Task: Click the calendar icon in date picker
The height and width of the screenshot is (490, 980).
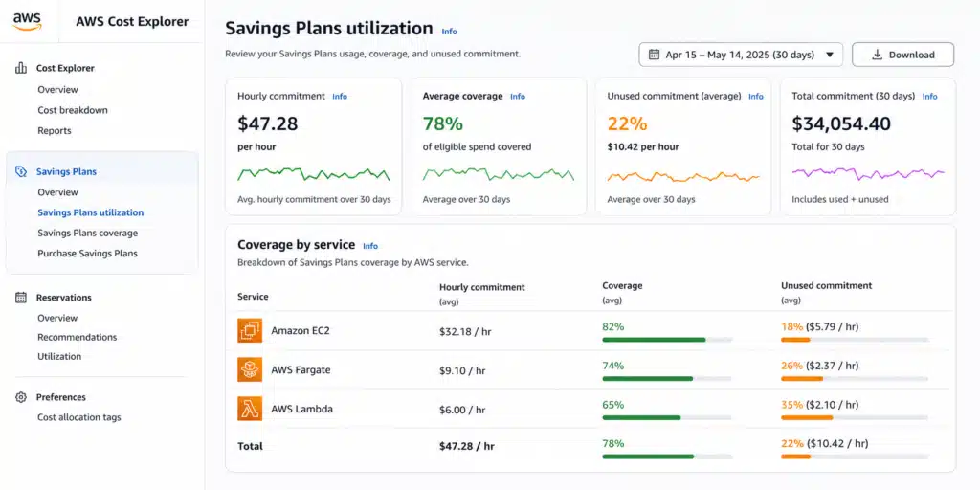Action: [654, 55]
